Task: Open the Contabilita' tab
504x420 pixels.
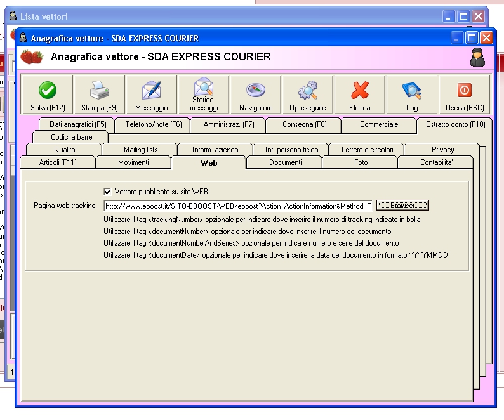Action: coord(436,162)
